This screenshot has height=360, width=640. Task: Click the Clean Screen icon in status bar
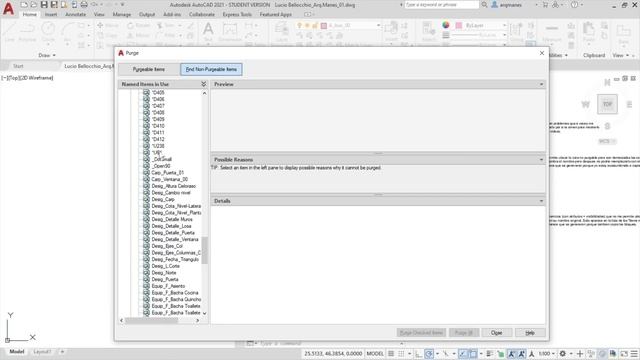click(x=624, y=353)
